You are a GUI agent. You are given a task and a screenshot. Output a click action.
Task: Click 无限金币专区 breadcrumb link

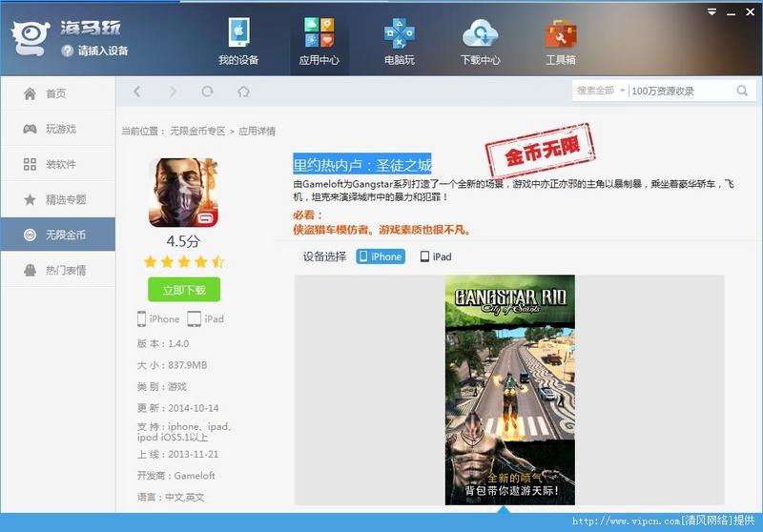pos(197,132)
